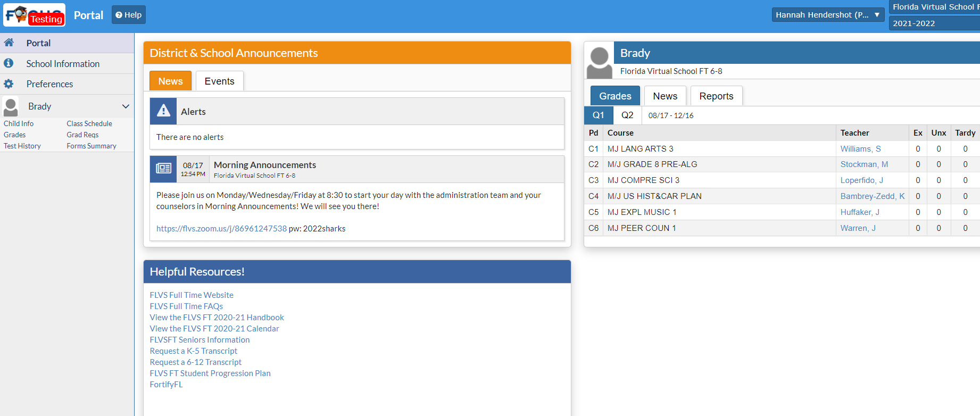Open Child Info link
Screen dimensions: 980x416
click(19, 123)
